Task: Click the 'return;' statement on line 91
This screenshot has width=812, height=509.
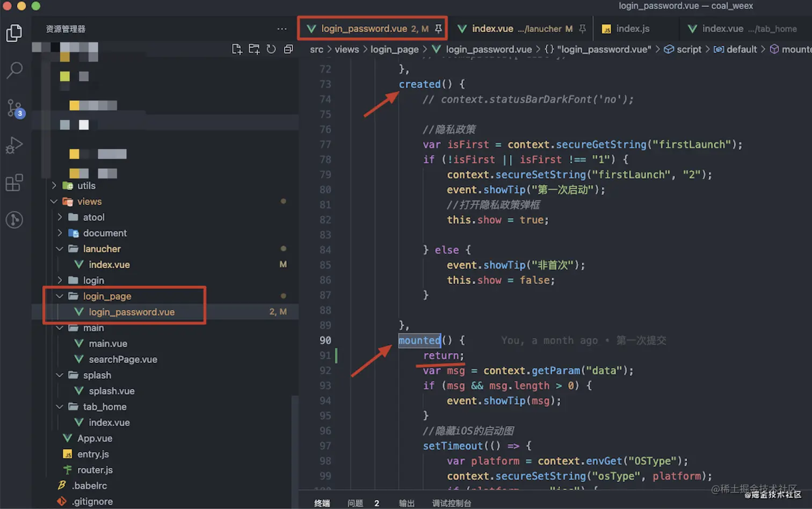Action: [444, 355]
